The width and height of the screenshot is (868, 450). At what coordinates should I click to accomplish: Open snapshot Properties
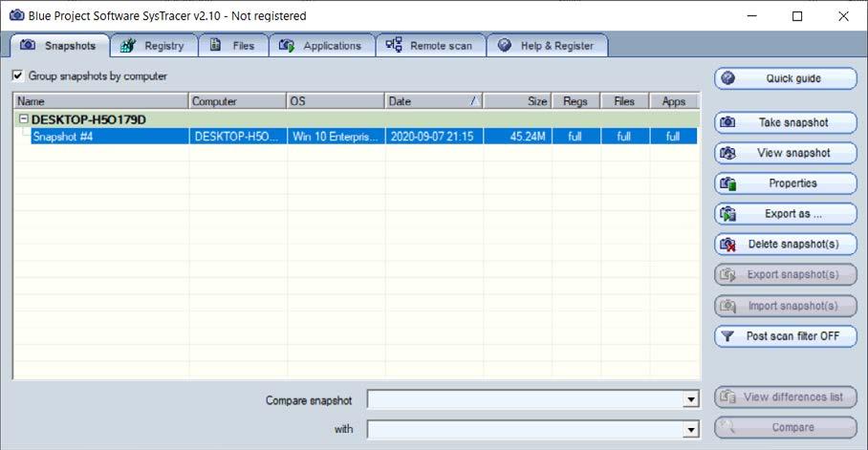pos(786,183)
